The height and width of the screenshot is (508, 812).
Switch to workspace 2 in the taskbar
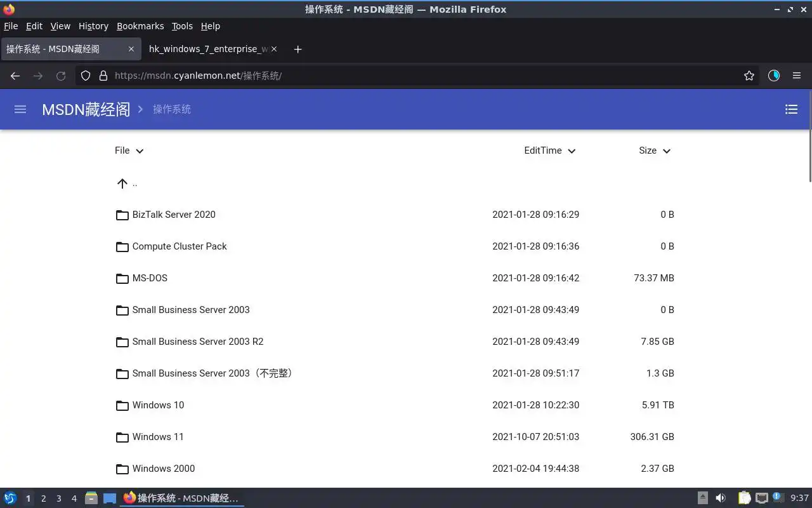[43, 498]
